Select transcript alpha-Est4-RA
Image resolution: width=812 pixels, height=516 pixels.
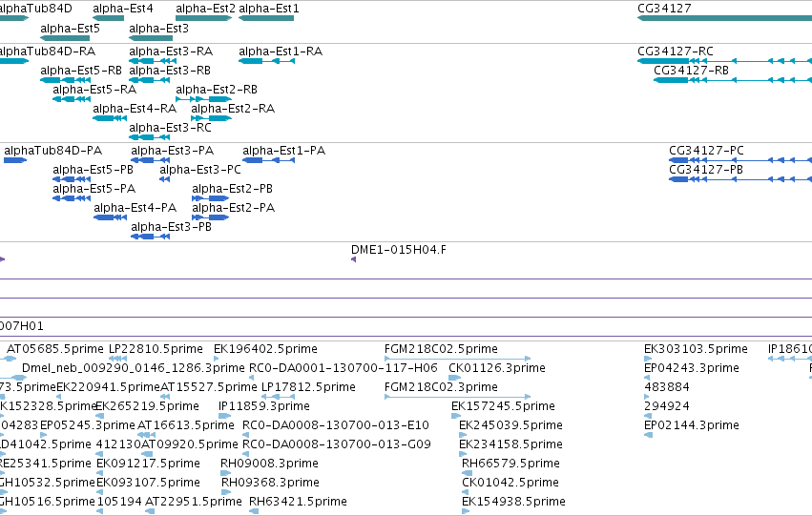pyautogui.click(x=110, y=118)
